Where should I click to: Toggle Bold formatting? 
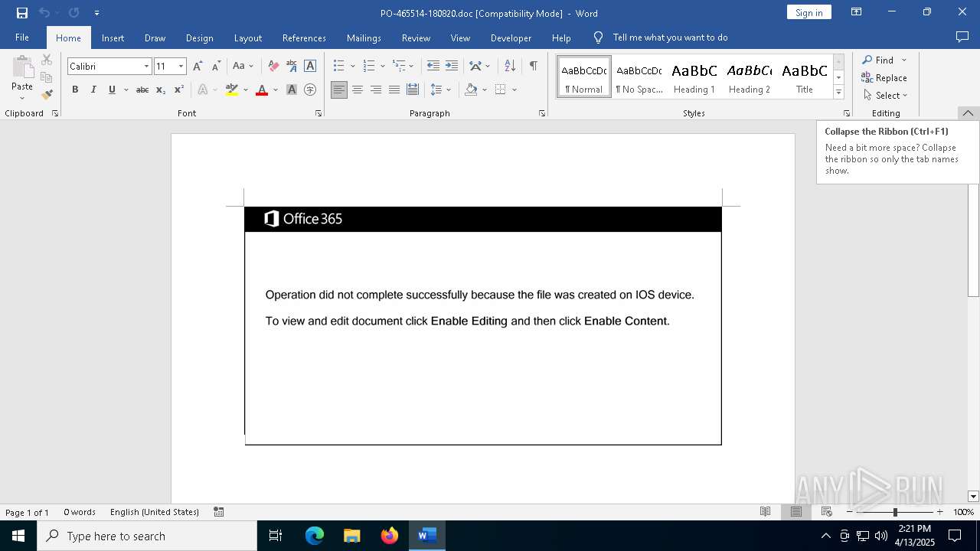(x=75, y=90)
